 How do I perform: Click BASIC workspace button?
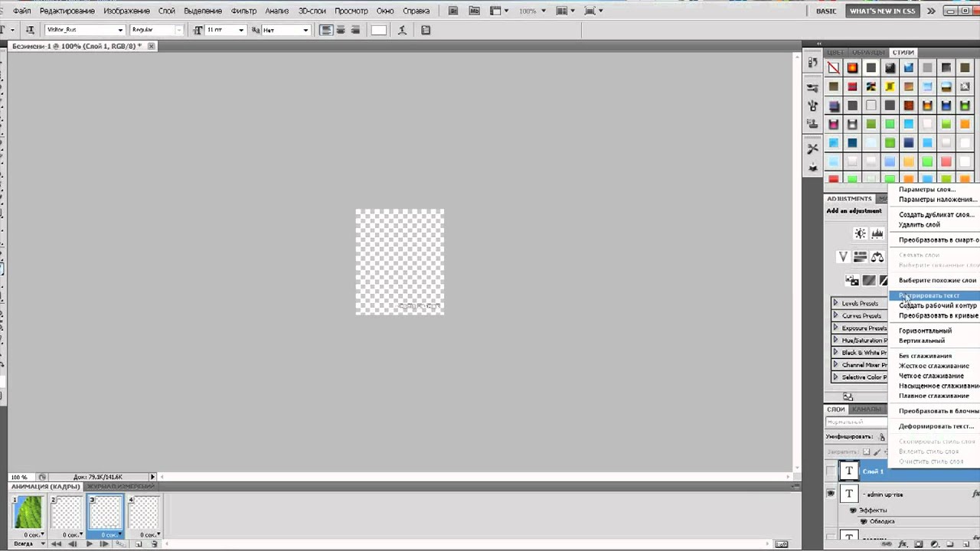[x=826, y=11]
